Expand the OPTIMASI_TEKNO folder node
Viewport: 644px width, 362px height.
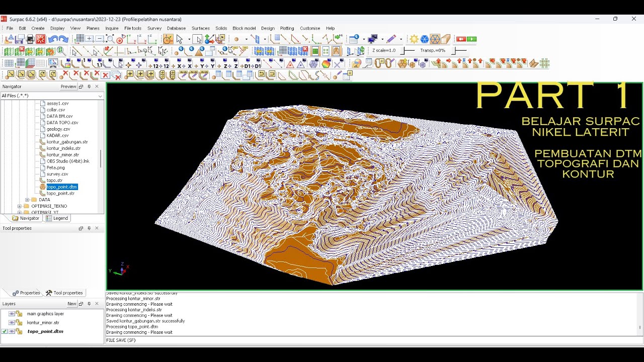coord(20,206)
